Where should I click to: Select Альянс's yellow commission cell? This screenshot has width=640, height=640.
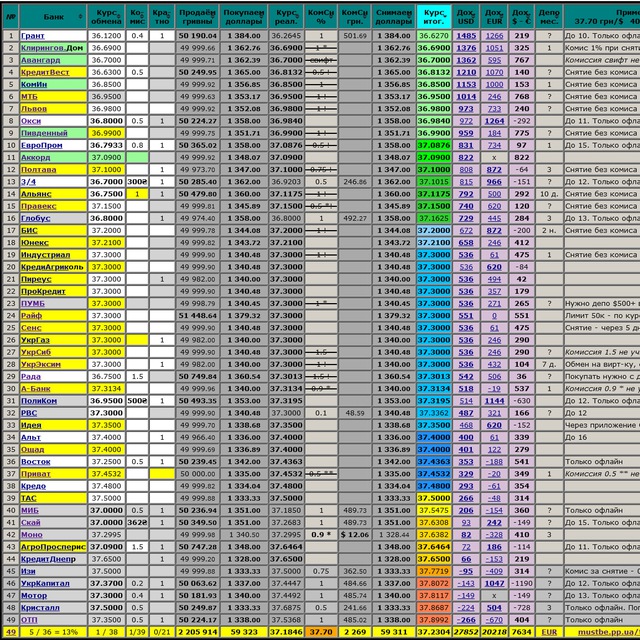(x=137, y=194)
